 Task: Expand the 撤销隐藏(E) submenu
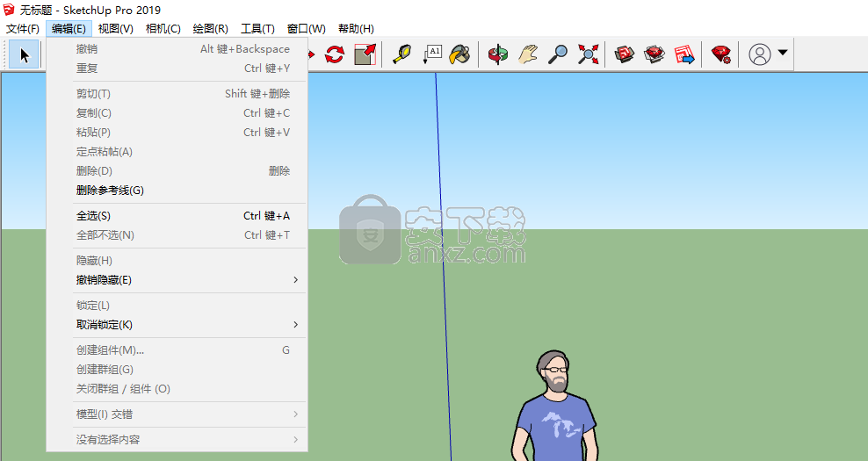(x=177, y=280)
